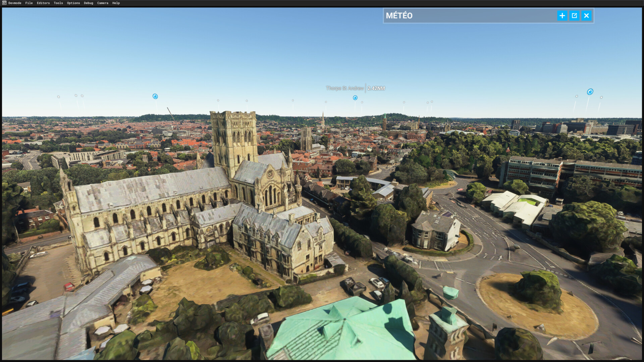The image size is (644, 362).
Task: Select the blue city marker far right
Action: tap(590, 92)
